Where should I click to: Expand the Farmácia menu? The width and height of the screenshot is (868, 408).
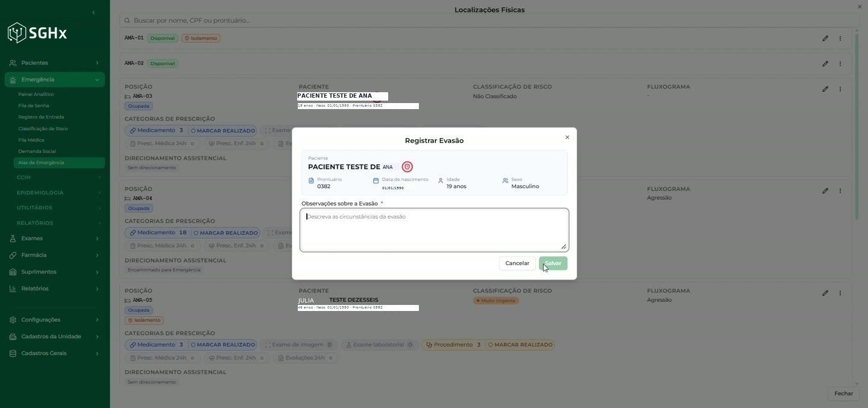[97, 256]
